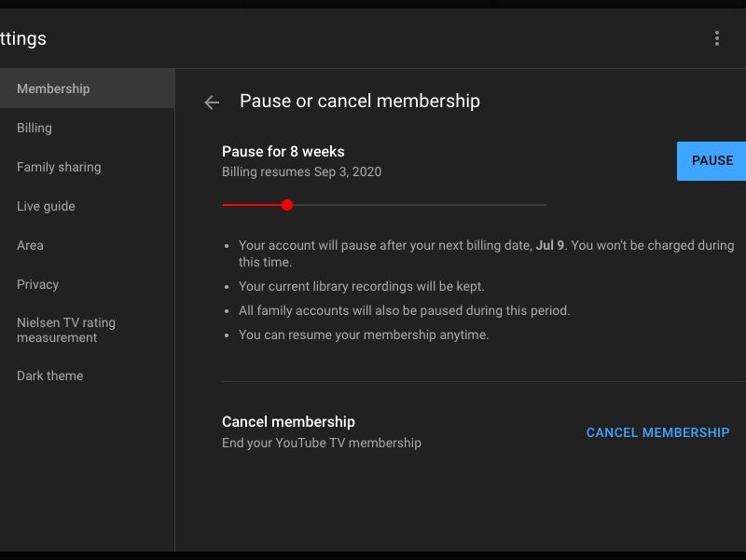This screenshot has width=746, height=560.
Task: Open Nielsen TV rating measurement settings
Action: pyautogui.click(x=66, y=330)
